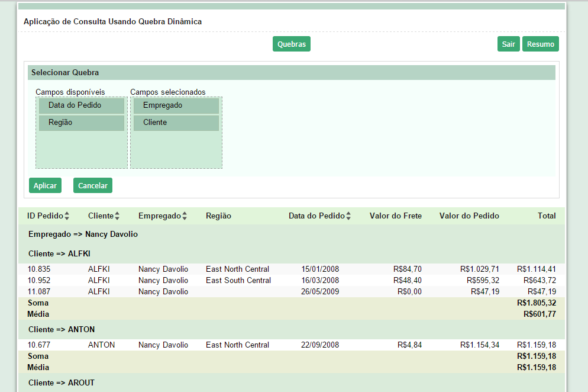
Task: Apply the selected break fields with Aplicar
Action: coord(45,185)
